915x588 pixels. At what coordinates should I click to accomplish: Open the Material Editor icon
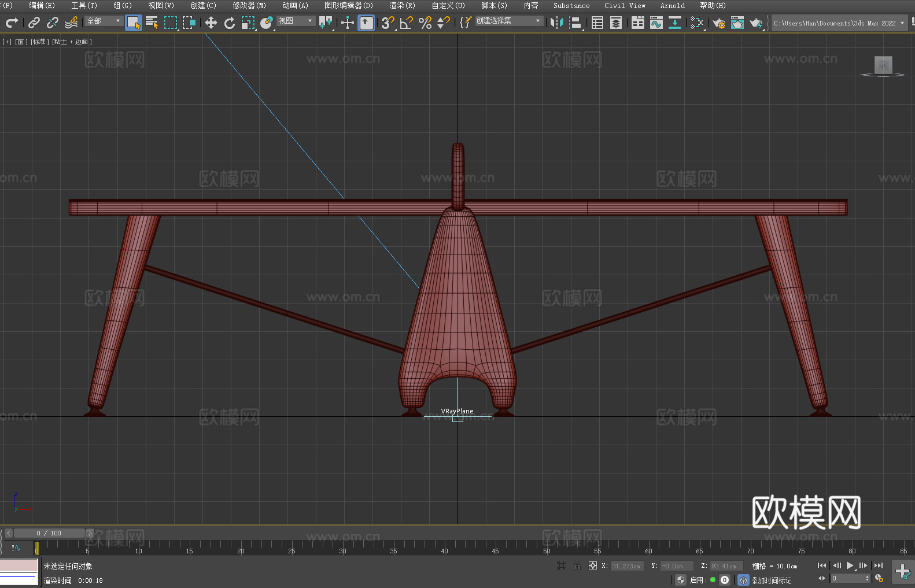(697, 23)
